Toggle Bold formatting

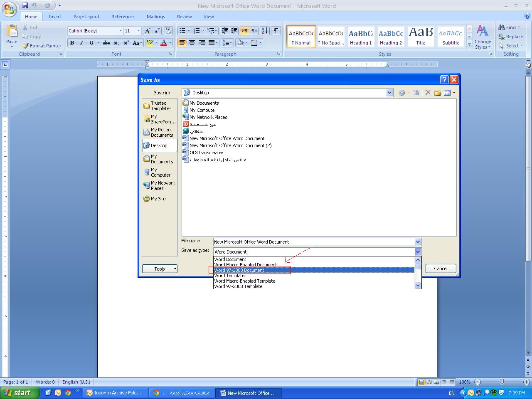(72, 43)
